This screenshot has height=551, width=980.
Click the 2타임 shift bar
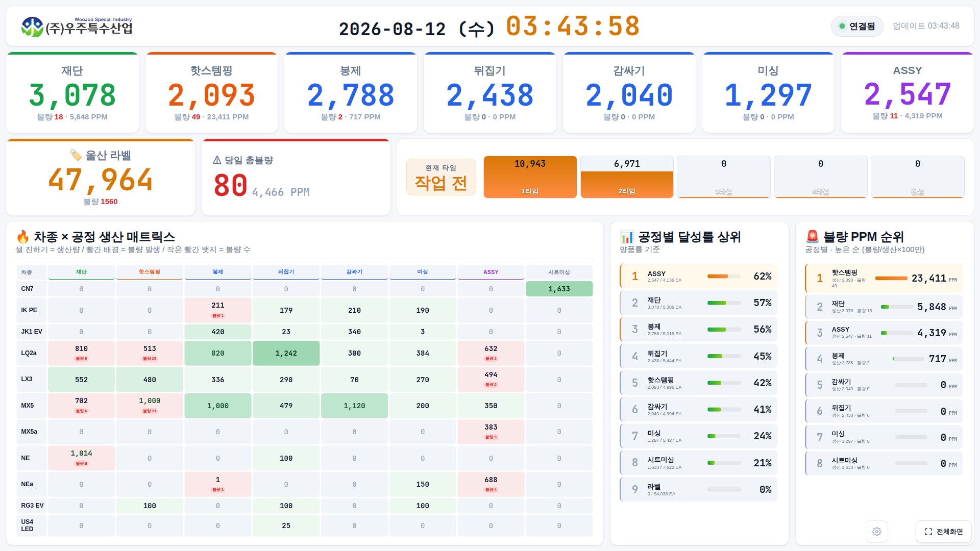pyautogui.click(x=627, y=177)
